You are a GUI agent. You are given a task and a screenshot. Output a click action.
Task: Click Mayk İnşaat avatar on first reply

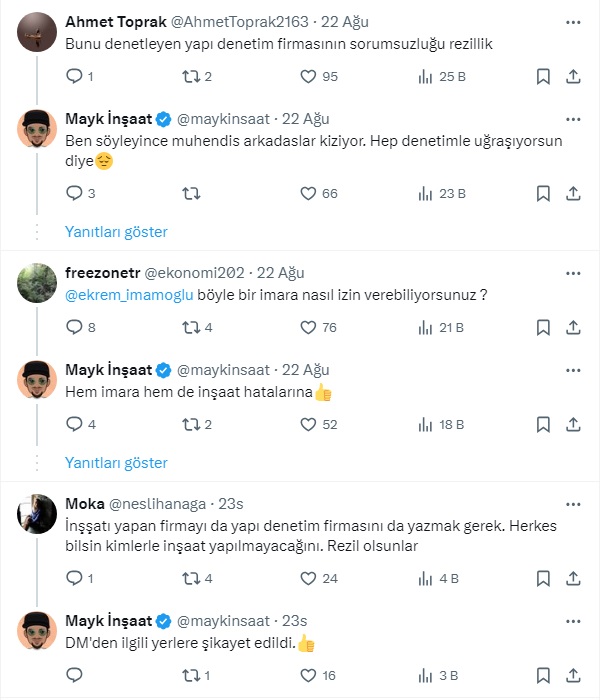pos(37,130)
